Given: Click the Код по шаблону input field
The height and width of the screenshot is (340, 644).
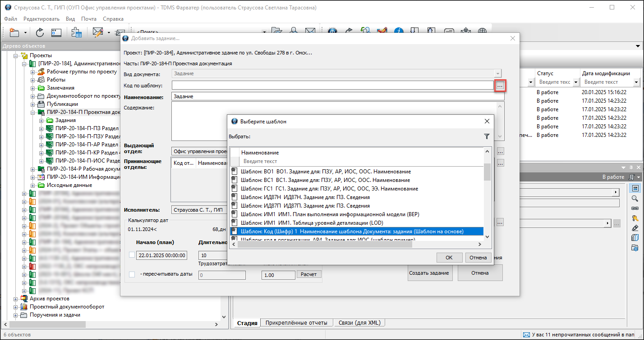Looking at the screenshot, I should click(333, 85).
